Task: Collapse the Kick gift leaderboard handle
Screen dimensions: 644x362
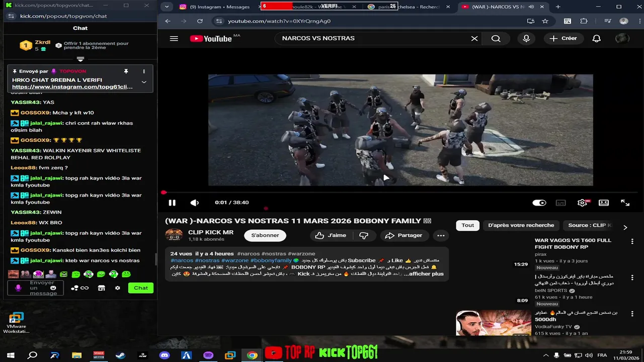Action: pos(80,59)
